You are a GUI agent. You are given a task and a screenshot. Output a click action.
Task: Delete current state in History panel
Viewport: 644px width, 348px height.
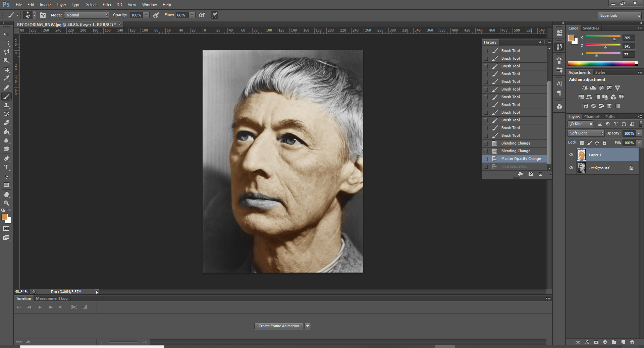(x=540, y=174)
